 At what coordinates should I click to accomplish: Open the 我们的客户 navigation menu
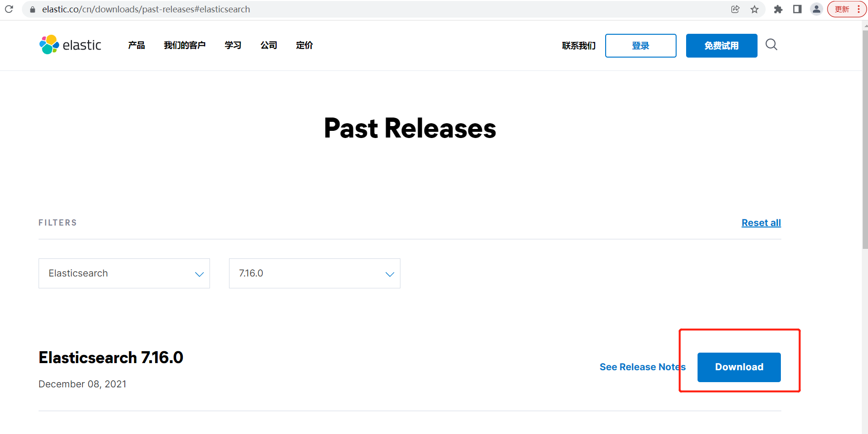coord(185,45)
